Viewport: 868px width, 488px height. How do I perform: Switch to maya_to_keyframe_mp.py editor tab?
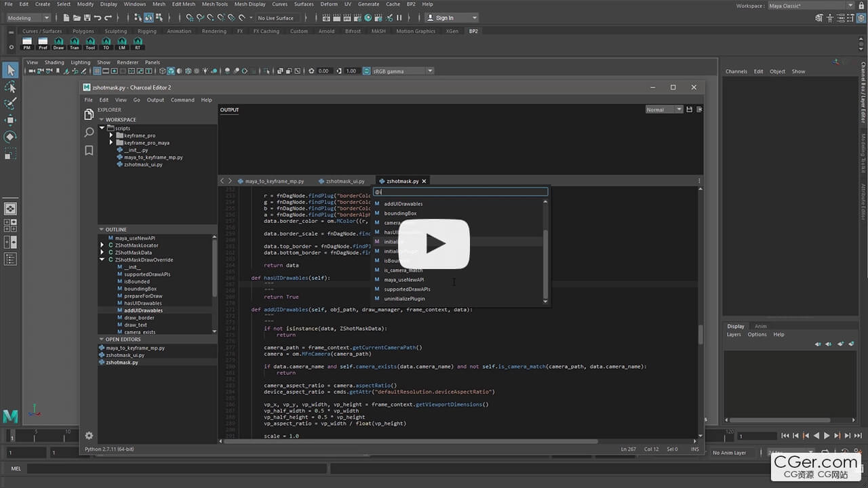click(x=271, y=181)
